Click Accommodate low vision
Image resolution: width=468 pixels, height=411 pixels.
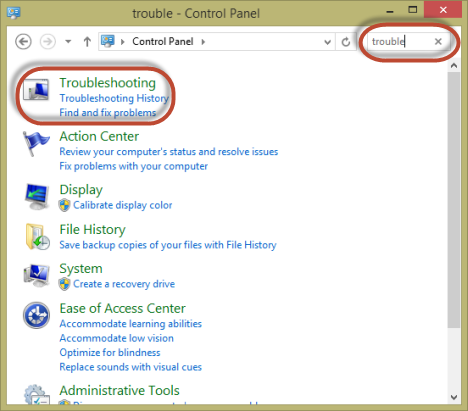click(x=117, y=338)
